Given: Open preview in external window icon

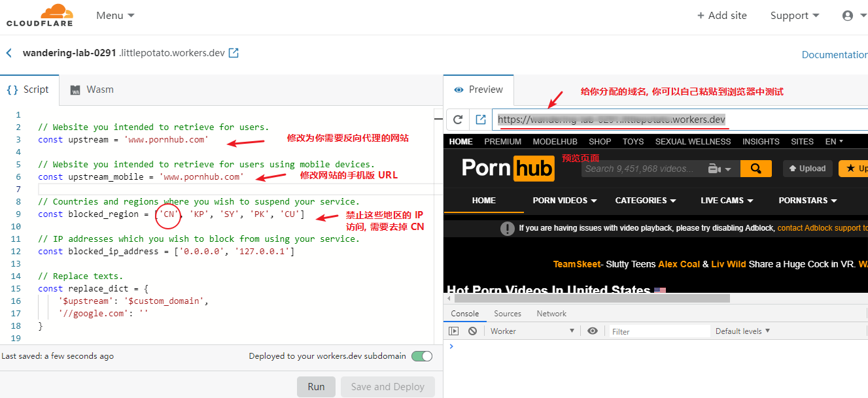Looking at the screenshot, I should (481, 120).
